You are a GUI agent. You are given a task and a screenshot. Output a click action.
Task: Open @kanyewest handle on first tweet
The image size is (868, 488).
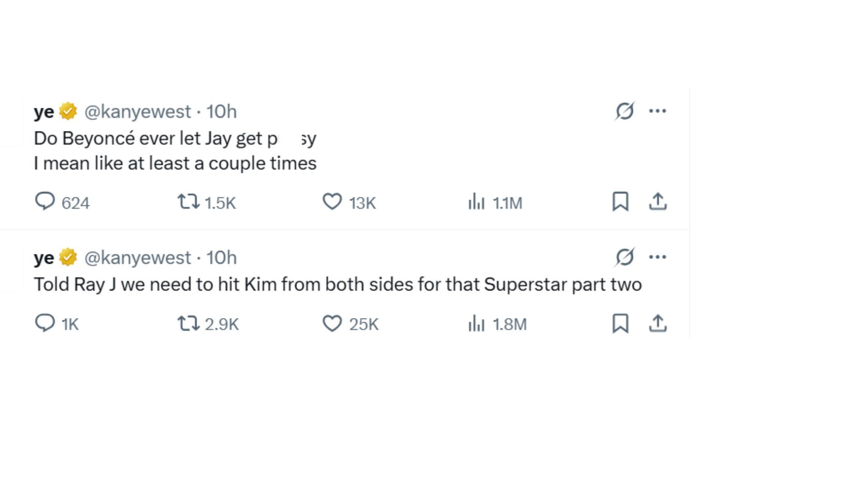coord(137,112)
